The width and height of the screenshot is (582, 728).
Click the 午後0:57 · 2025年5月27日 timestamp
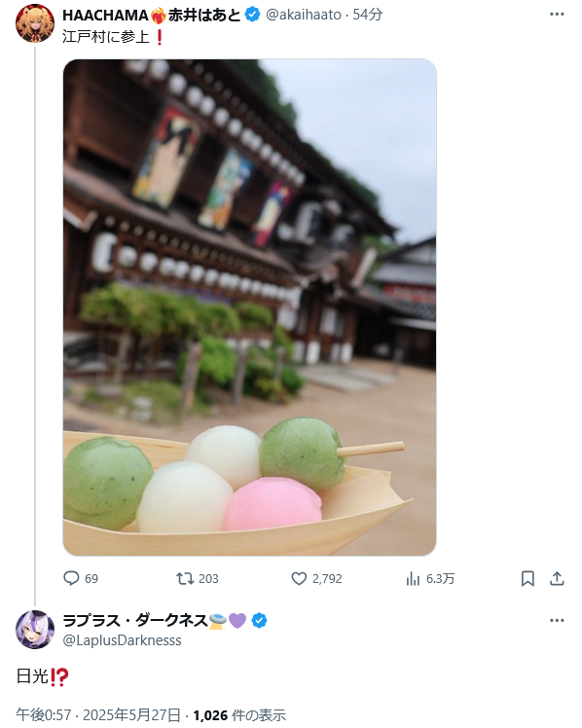pyautogui.click(x=98, y=715)
